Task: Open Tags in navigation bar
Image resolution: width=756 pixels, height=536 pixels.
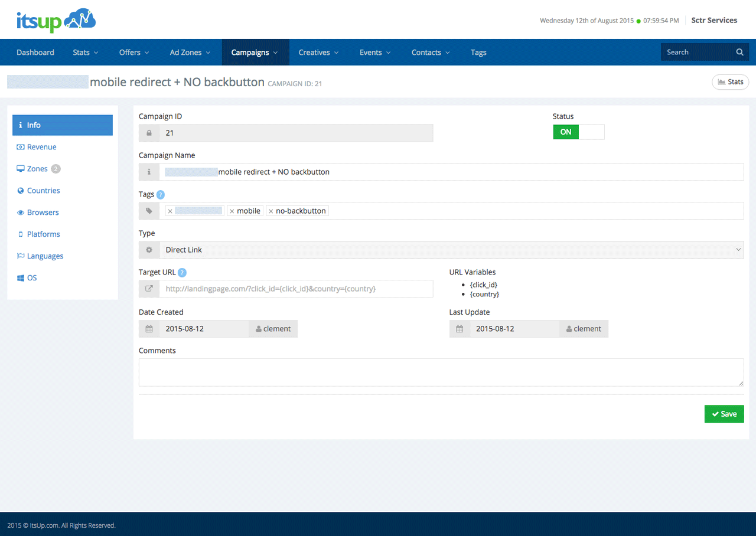Action: click(478, 53)
